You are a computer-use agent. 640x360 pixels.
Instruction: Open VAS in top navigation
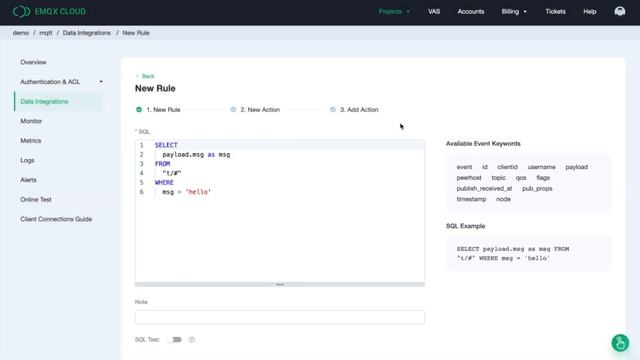pos(434,11)
